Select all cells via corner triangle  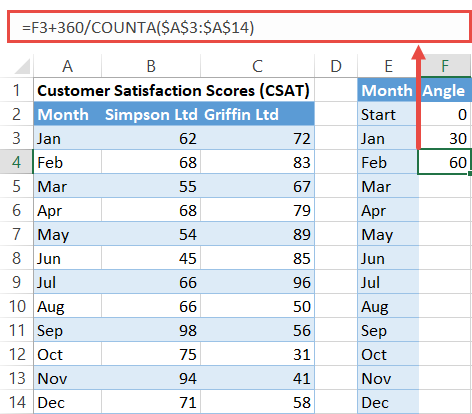[22, 66]
